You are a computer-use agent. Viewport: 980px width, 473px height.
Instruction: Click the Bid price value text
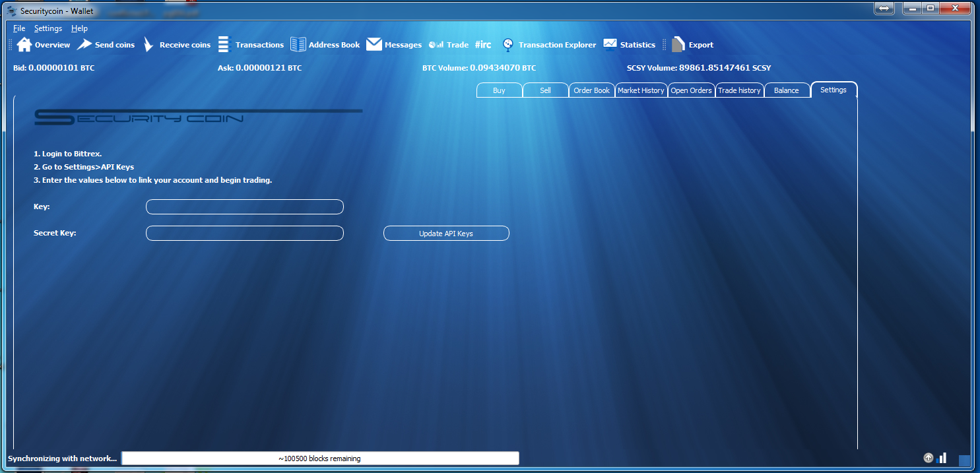coord(61,67)
